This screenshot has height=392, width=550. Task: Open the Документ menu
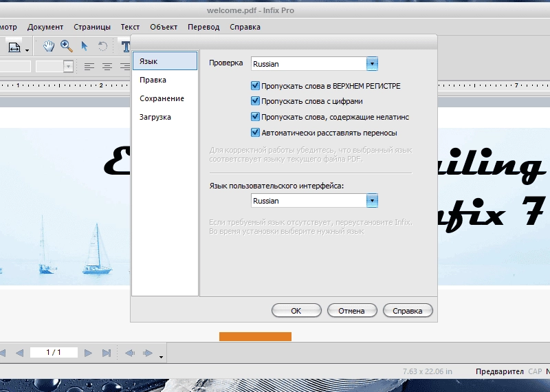(x=45, y=27)
